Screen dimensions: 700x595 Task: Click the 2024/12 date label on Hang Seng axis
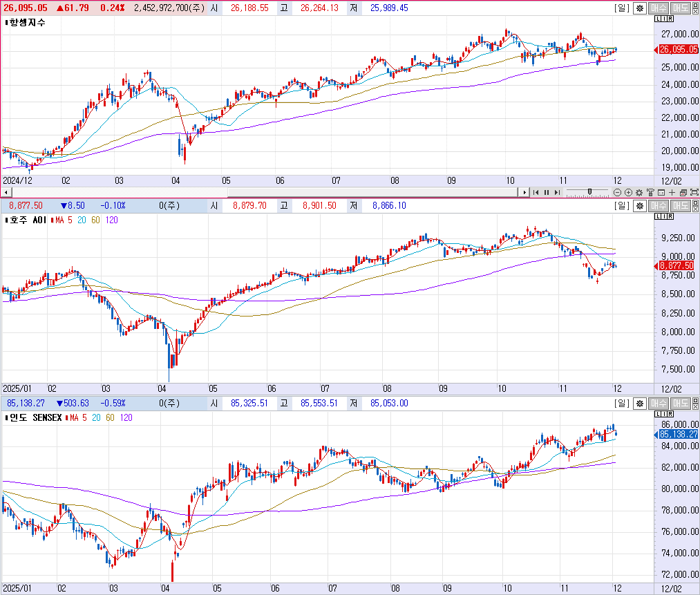coord(17,181)
